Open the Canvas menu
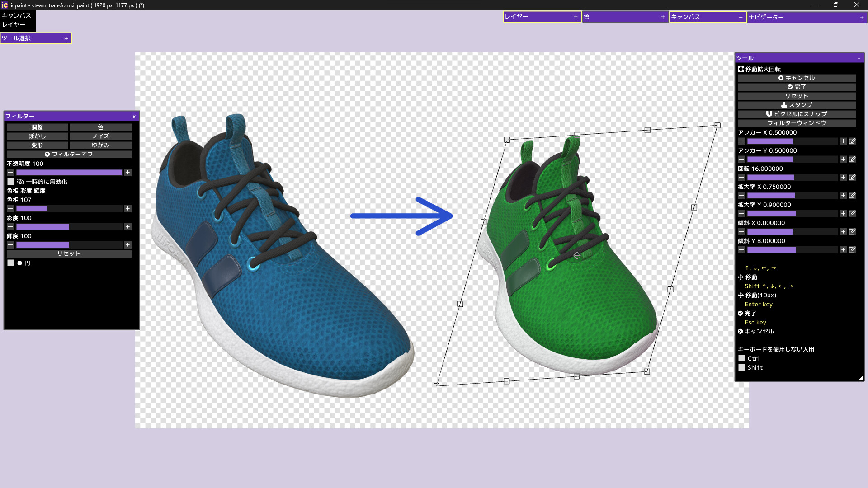The image size is (868, 488). [17, 15]
